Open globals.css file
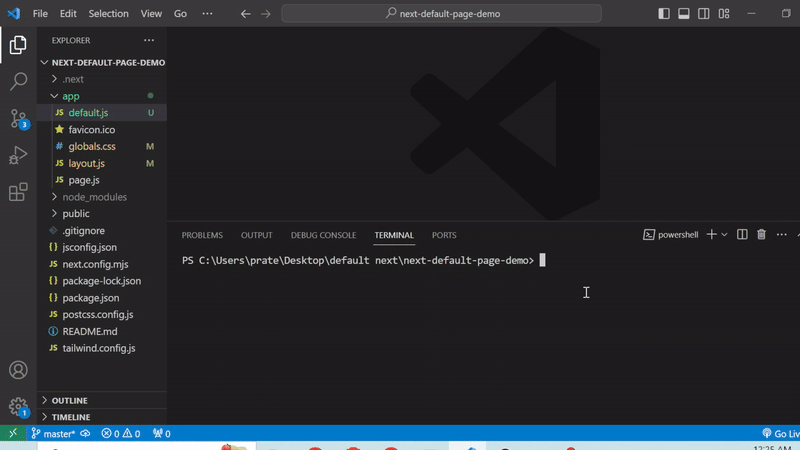This screenshot has height=450, width=800. (x=102, y=146)
